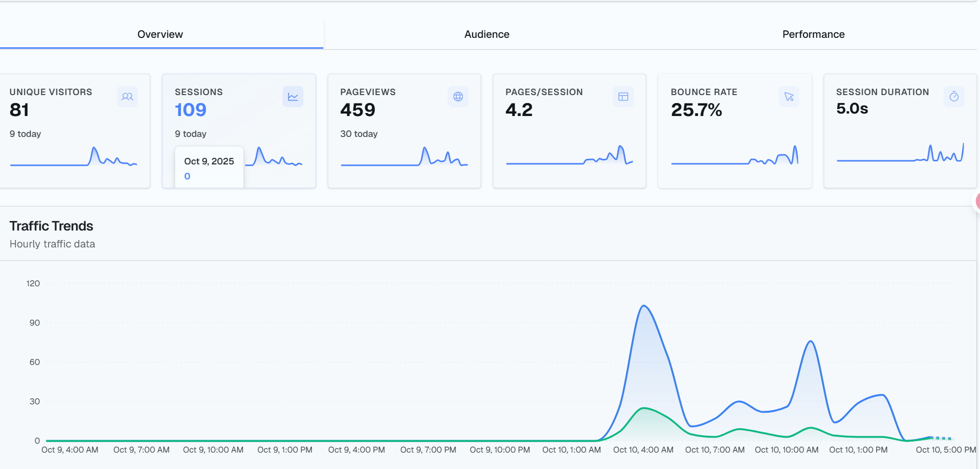
Task: Click the 'Hourly traffic data' subtitle
Action: tap(52, 244)
